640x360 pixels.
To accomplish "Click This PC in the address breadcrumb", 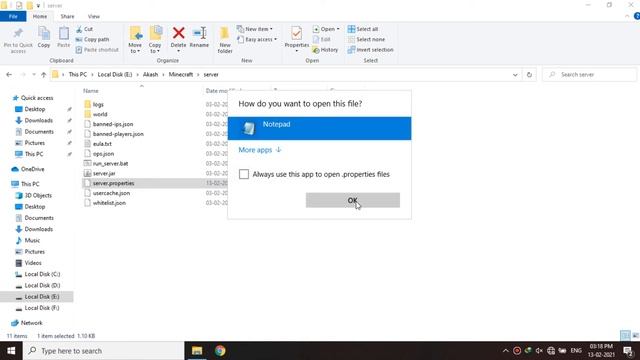I will 78,75.
